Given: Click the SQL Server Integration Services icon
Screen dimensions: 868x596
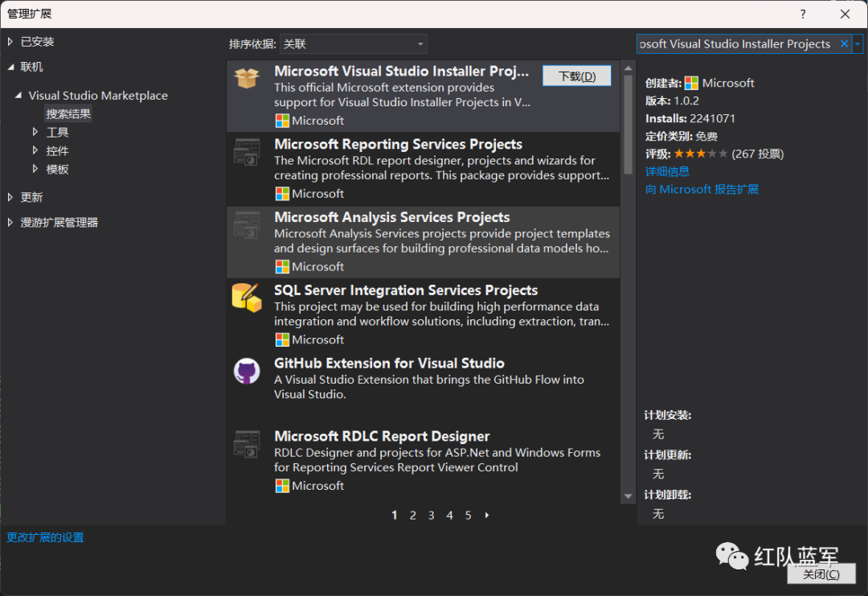Looking at the screenshot, I should (247, 298).
